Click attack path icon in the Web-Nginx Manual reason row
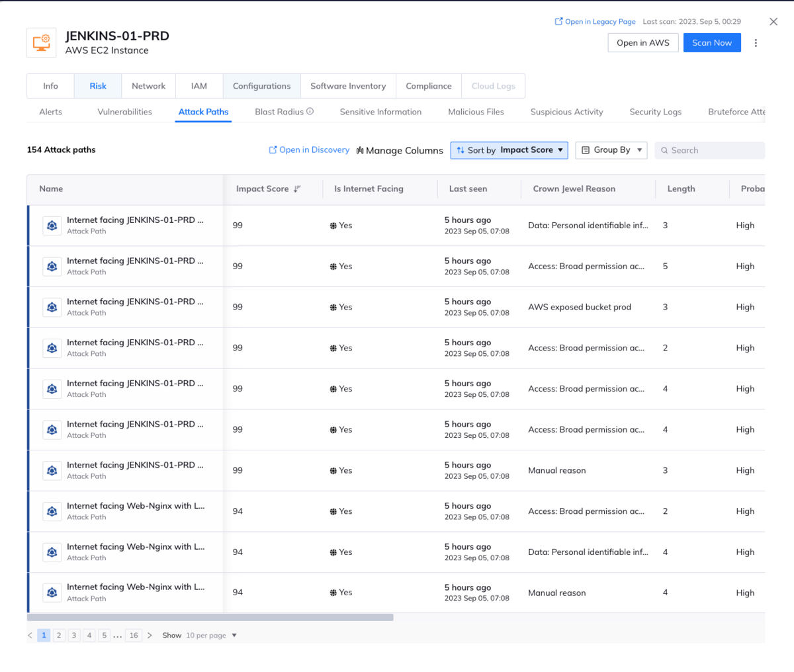Viewport: 794px width, 672px height. pyautogui.click(x=52, y=593)
